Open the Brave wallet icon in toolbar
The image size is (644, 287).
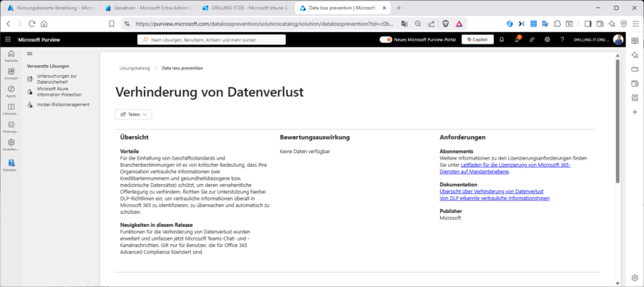[x=600, y=24]
